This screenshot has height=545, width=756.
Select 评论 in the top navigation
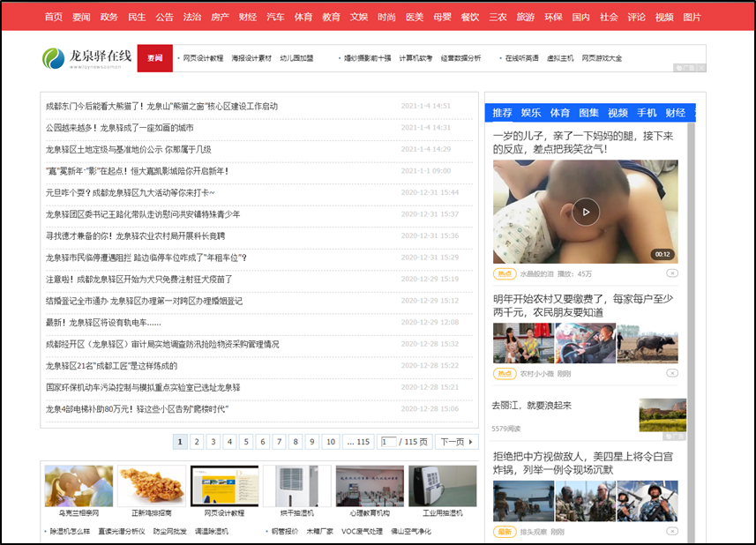point(636,18)
